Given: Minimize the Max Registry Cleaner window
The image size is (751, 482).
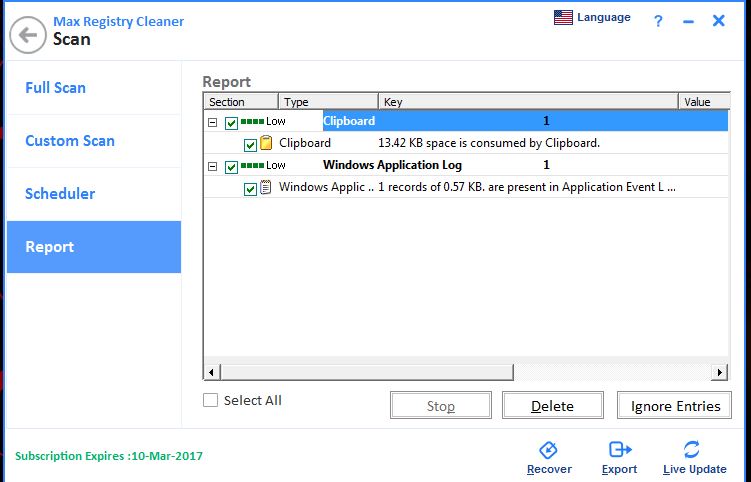Looking at the screenshot, I should [x=688, y=22].
